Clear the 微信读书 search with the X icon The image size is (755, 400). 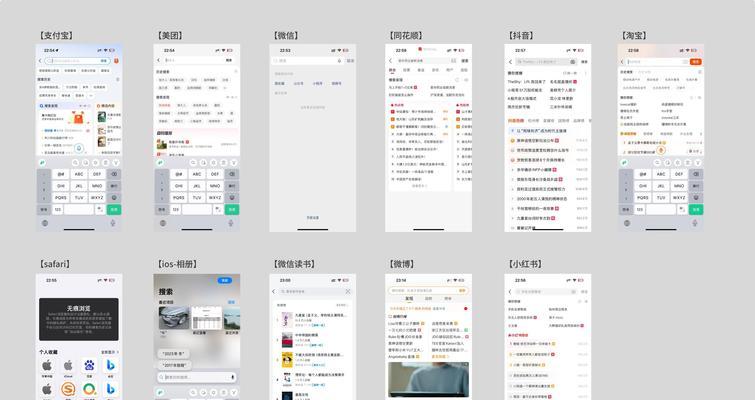348,292
